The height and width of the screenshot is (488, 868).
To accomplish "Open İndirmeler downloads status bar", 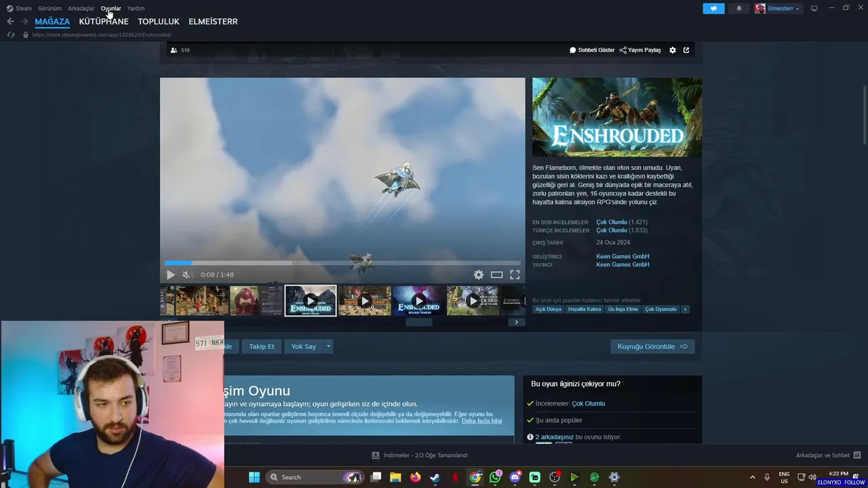I will tap(420, 455).
